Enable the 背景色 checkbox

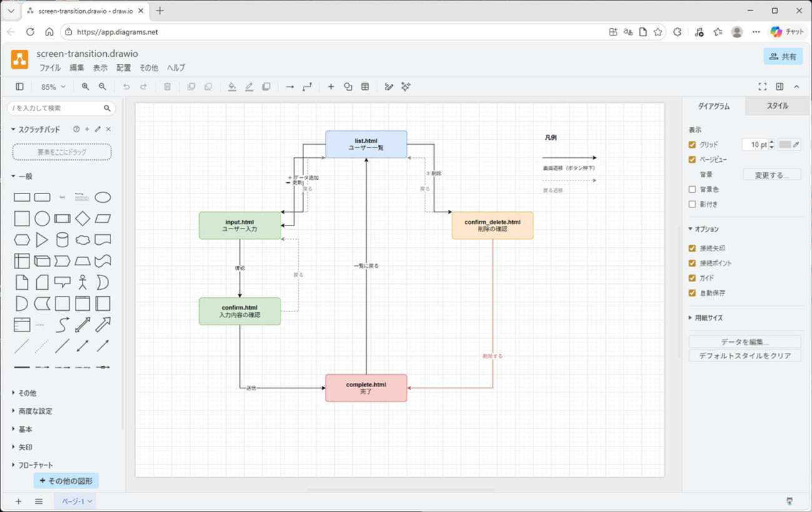tap(692, 189)
